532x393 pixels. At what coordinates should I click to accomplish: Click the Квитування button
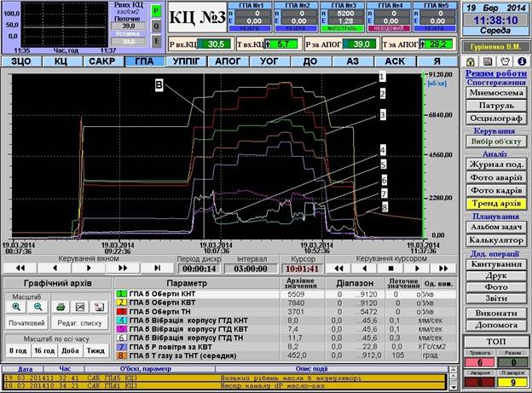[x=496, y=264]
